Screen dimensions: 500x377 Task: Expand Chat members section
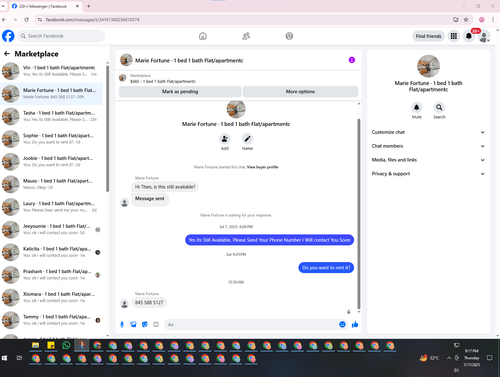coord(428,146)
